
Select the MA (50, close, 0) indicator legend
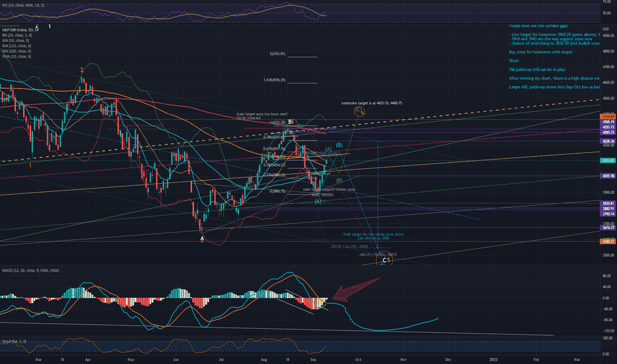click(16, 40)
